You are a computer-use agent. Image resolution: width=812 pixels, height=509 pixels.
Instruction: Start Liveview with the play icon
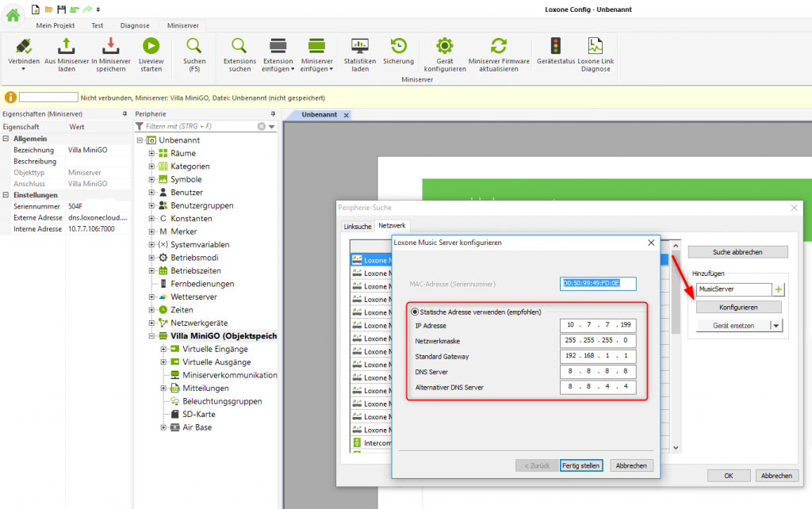pos(150,47)
